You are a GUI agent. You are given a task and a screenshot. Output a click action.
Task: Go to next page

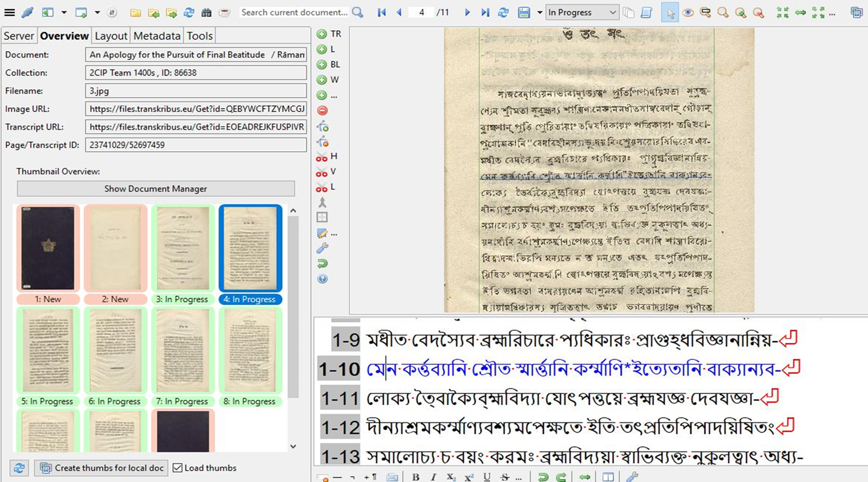click(x=467, y=12)
